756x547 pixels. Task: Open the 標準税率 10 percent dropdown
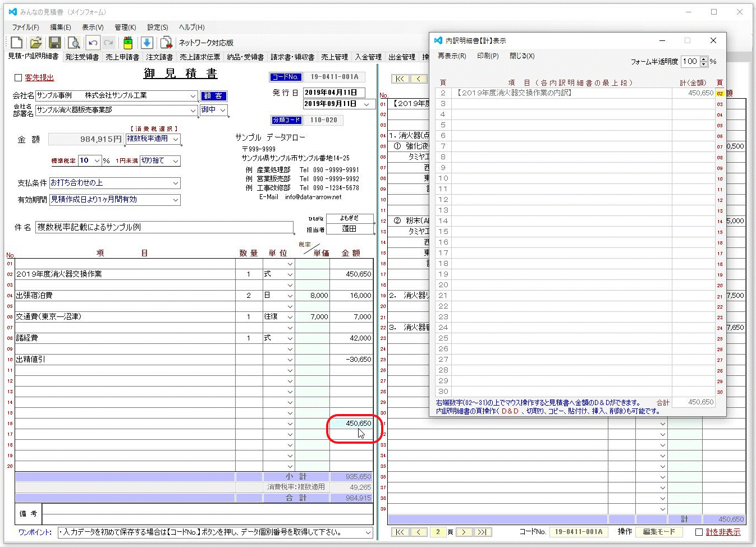pos(97,161)
